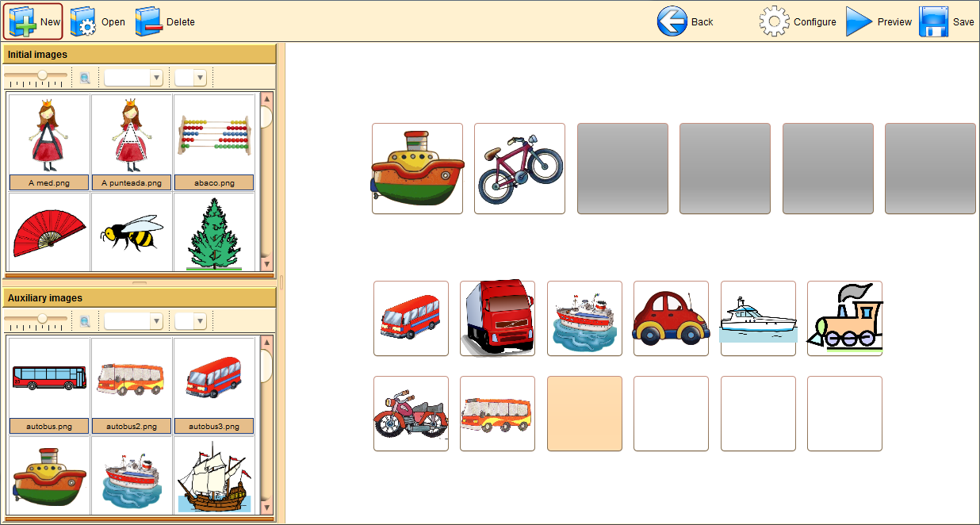Click the first empty gray slot after bicycle
Image resolution: width=980 pixels, height=525 pixels.
622,168
